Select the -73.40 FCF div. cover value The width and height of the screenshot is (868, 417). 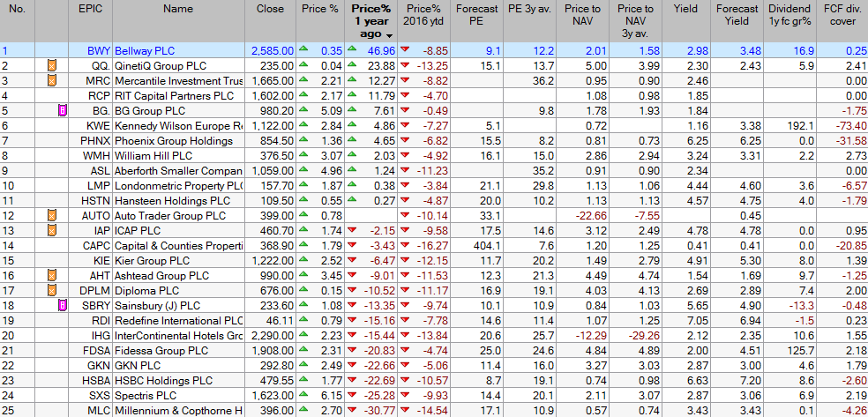tap(850, 125)
